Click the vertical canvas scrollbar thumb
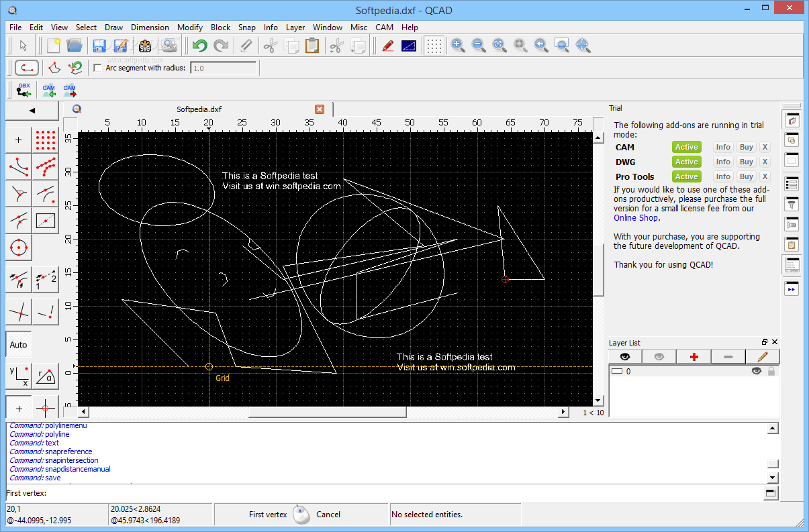 [599, 270]
